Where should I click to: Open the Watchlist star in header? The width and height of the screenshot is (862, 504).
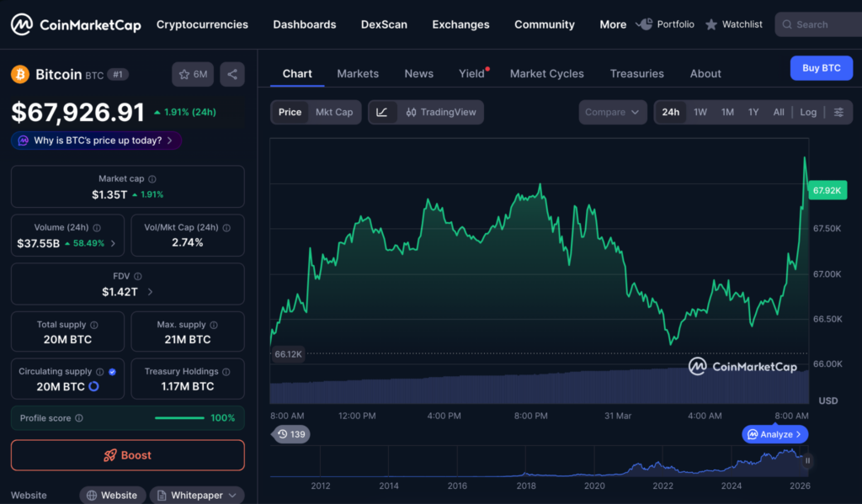(x=712, y=24)
